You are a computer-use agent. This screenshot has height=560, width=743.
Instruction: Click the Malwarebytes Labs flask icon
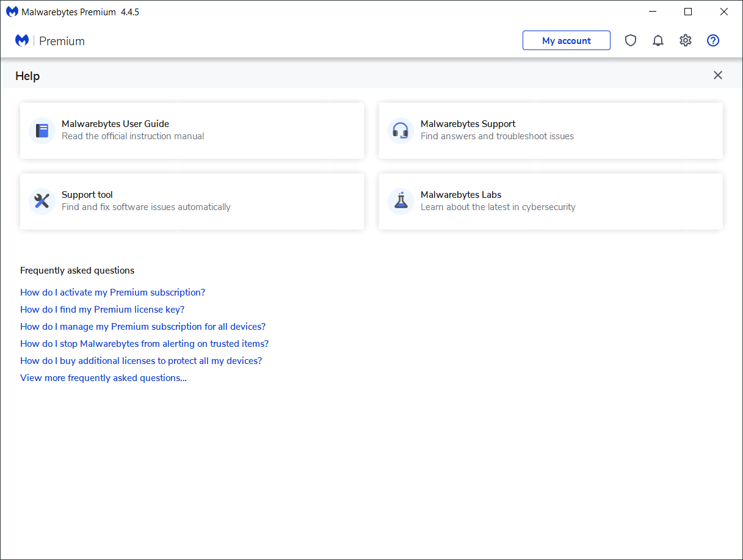click(x=400, y=201)
